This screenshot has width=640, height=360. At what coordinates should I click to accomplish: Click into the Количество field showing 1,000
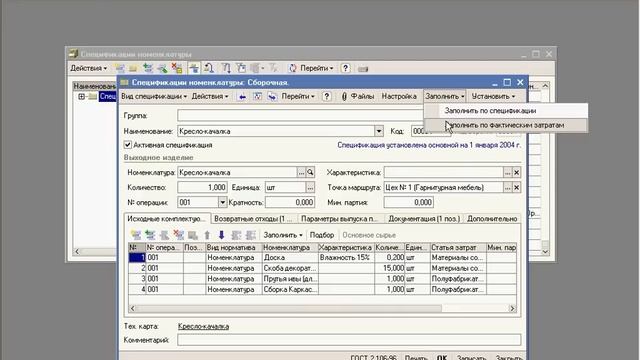click(x=202, y=187)
